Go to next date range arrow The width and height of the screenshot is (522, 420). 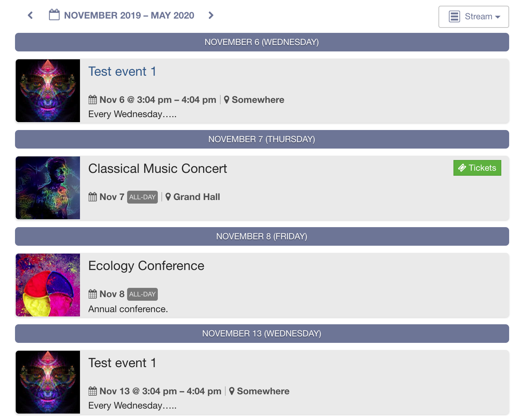pos(211,15)
